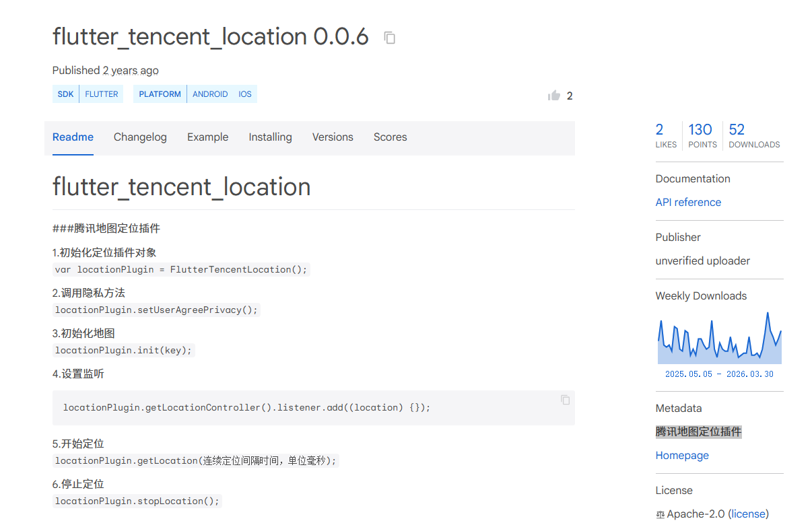Viewport: 812px width, 525px height.
Task: Open the API reference link
Action: coord(688,203)
